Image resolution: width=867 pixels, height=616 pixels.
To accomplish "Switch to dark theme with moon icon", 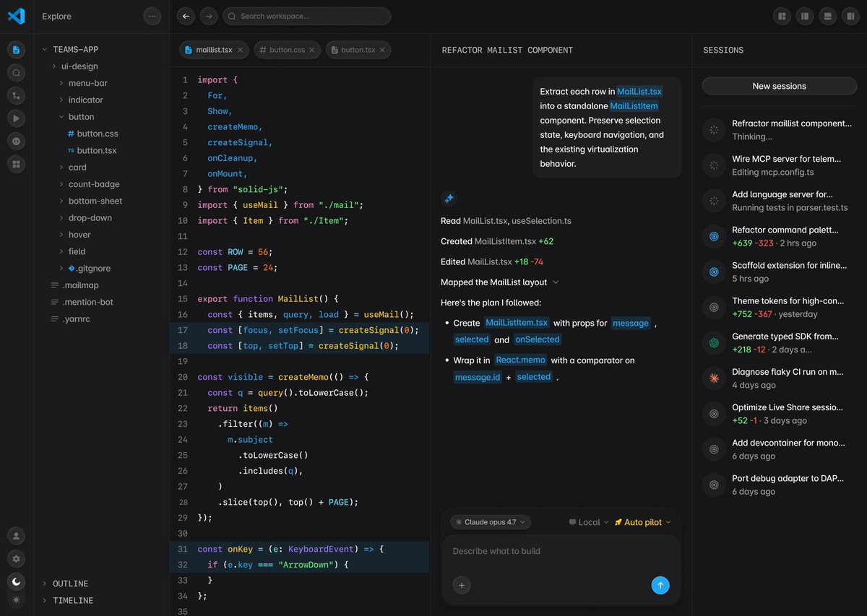I will 16,581.
